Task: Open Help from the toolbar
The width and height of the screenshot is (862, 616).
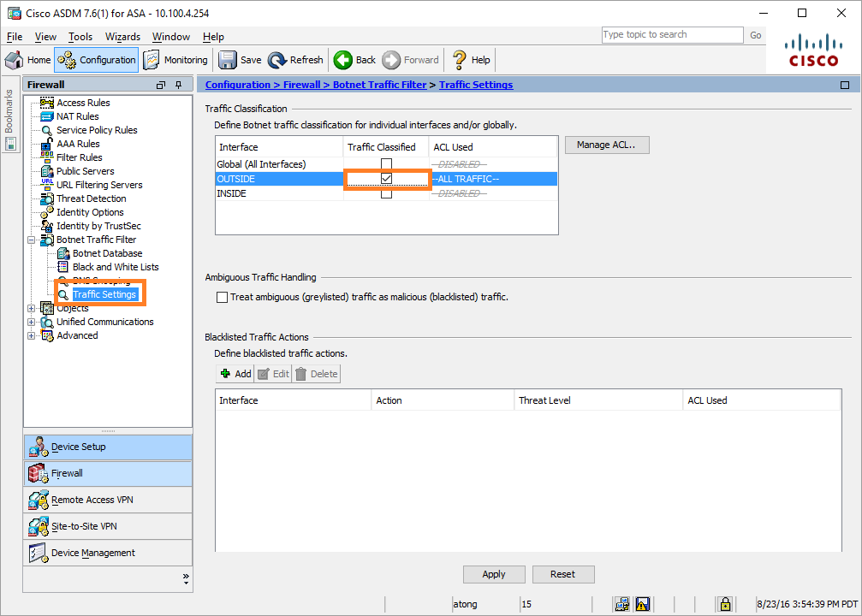Action: click(471, 60)
